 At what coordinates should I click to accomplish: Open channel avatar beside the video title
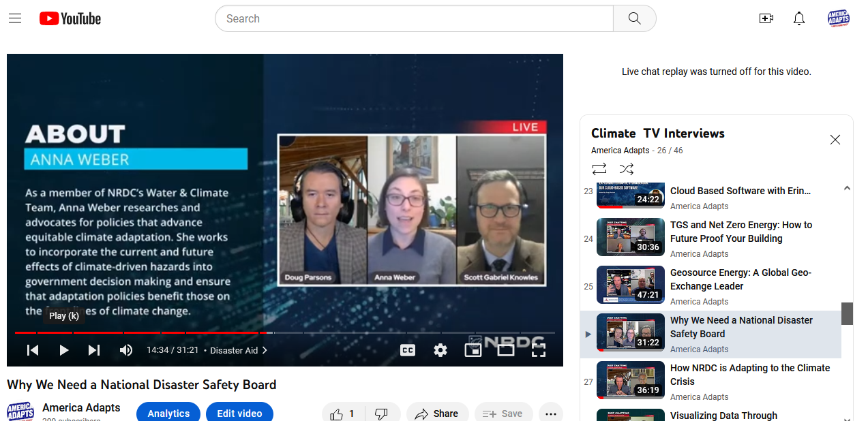20,411
